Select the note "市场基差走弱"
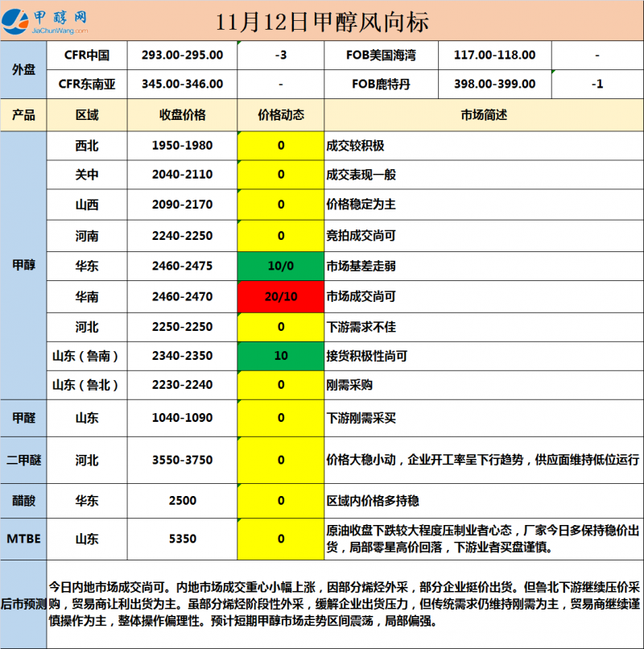The image size is (644, 649). click(x=361, y=266)
